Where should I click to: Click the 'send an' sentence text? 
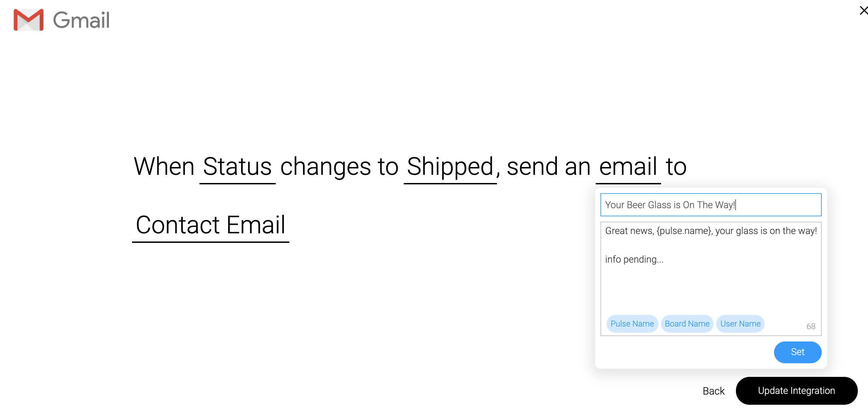tap(548, 167)
